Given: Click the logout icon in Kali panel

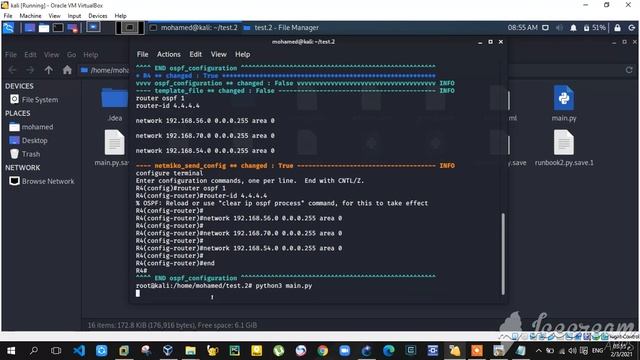Looking at the screenshot, I should pyautogui.click(x=631, y=28).
